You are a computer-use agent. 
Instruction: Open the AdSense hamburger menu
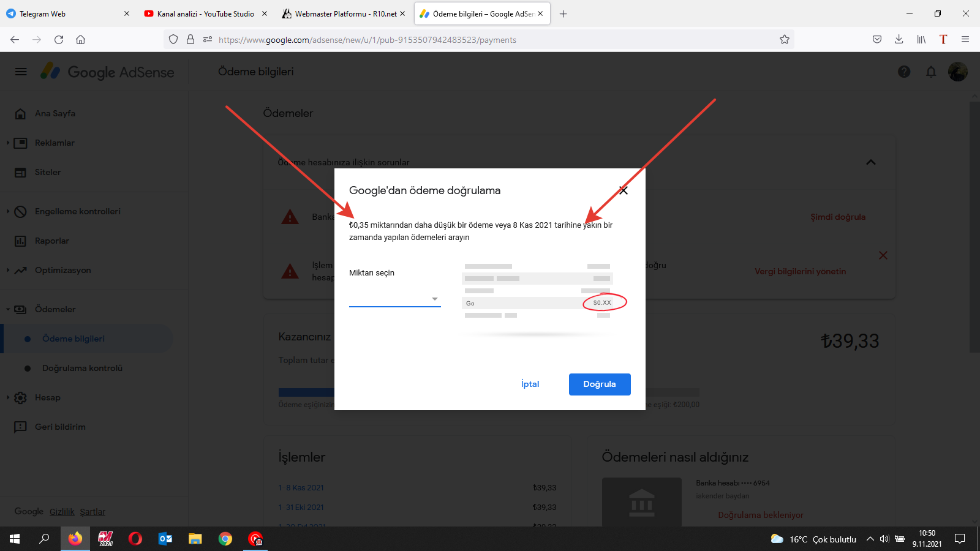click(21, 72)
